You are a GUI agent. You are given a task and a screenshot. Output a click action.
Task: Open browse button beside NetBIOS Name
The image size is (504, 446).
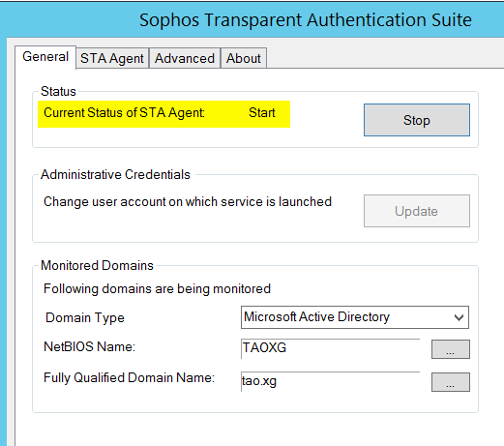[451, 349]
